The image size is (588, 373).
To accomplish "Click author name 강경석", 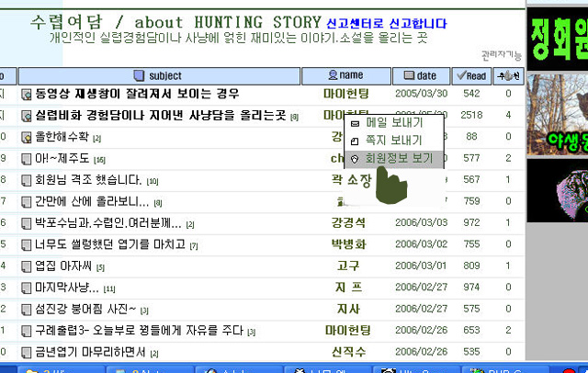I will tap(348, 223).
